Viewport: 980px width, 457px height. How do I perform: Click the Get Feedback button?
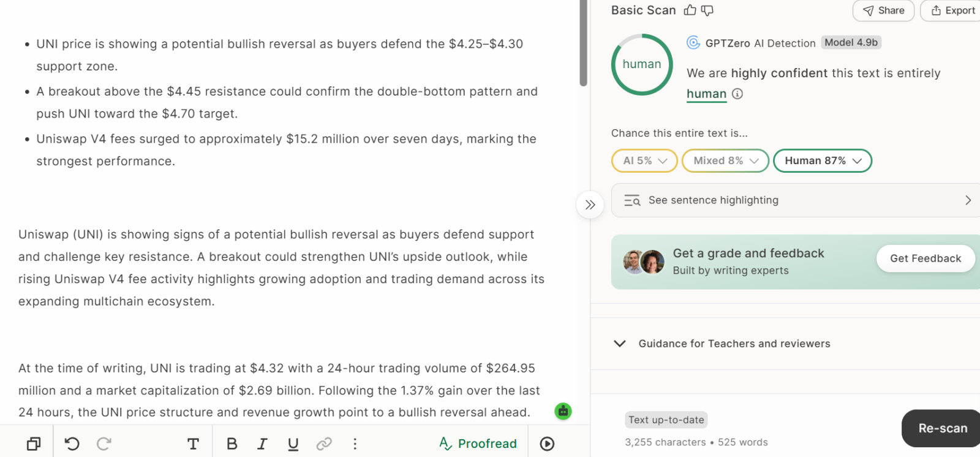925,259
